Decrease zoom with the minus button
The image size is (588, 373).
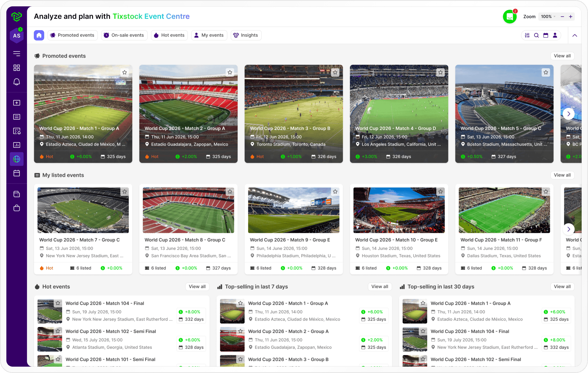point(562,17)
